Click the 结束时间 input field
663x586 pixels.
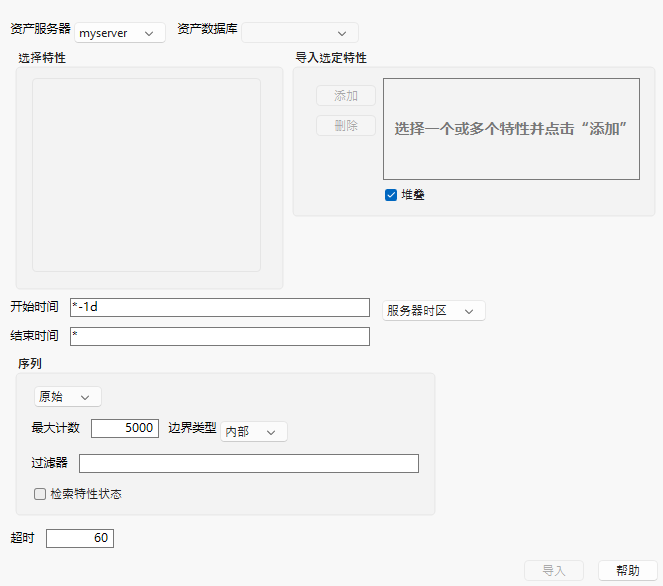pos(220,337)
